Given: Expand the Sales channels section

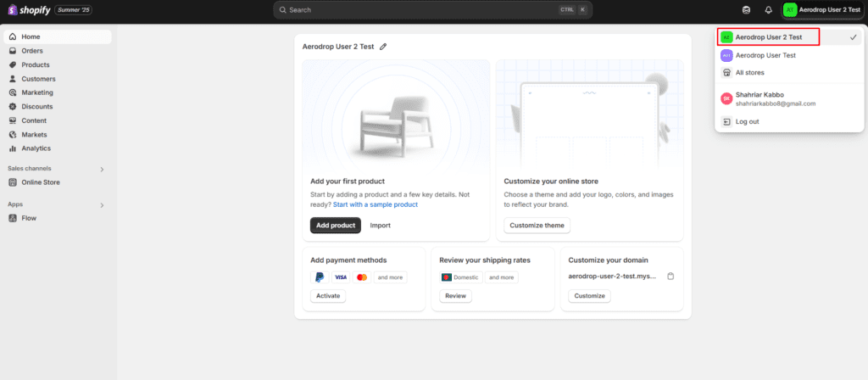Looking at the screenshot, I should [102, 169].
